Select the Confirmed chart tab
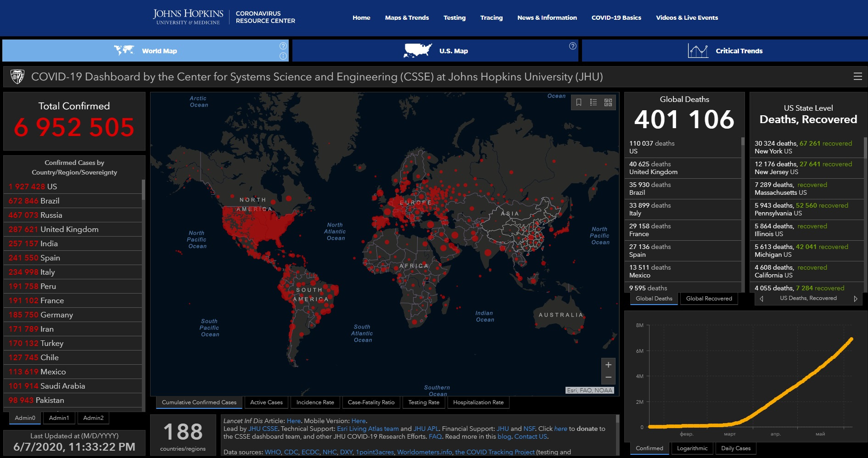Screen dimensions: 868x458 [650, 448]
